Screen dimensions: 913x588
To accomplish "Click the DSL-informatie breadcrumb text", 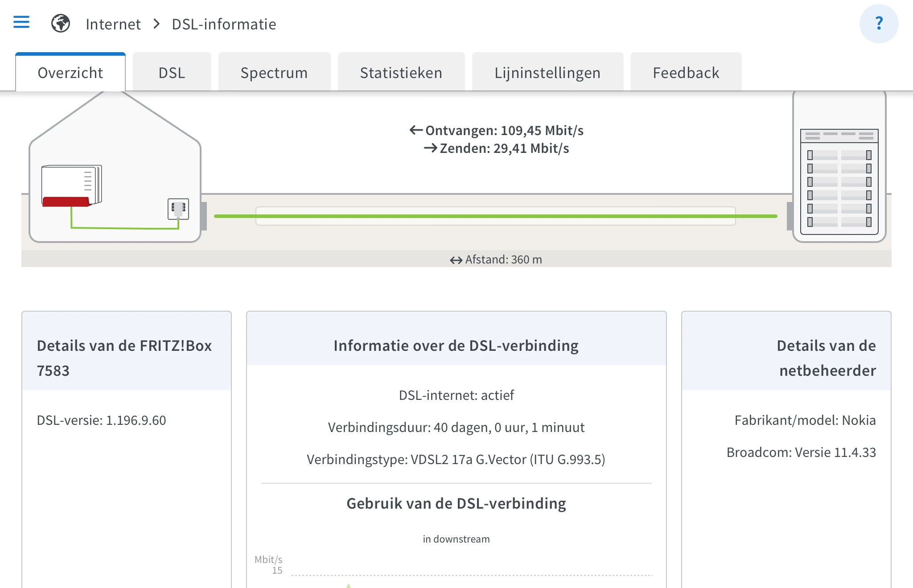I will click(224, 24).
